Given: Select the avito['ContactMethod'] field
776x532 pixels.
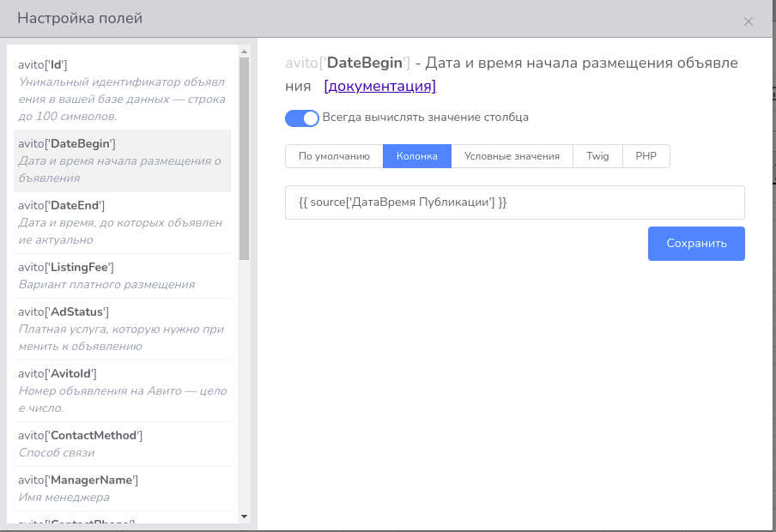Looking at the screenshot, I should [122, 444].
